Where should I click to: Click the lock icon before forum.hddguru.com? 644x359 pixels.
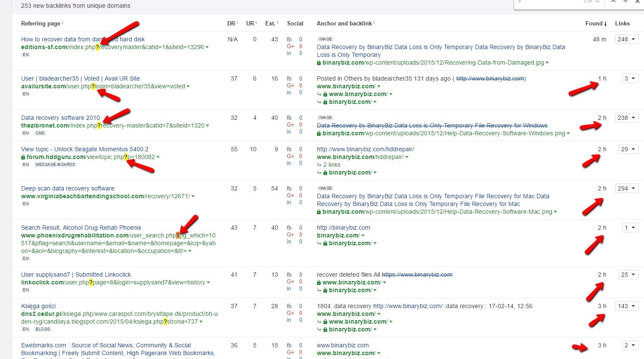(x=23, y=157)
